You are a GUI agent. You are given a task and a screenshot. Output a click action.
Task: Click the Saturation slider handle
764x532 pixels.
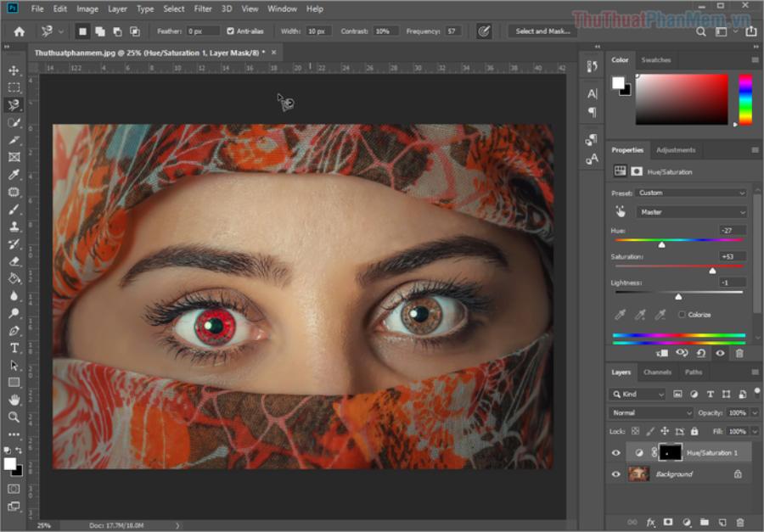(x=712, y=270)
